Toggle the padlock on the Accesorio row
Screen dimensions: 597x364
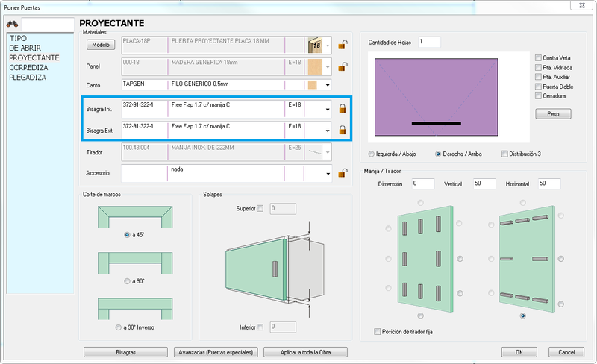(343, 173)
